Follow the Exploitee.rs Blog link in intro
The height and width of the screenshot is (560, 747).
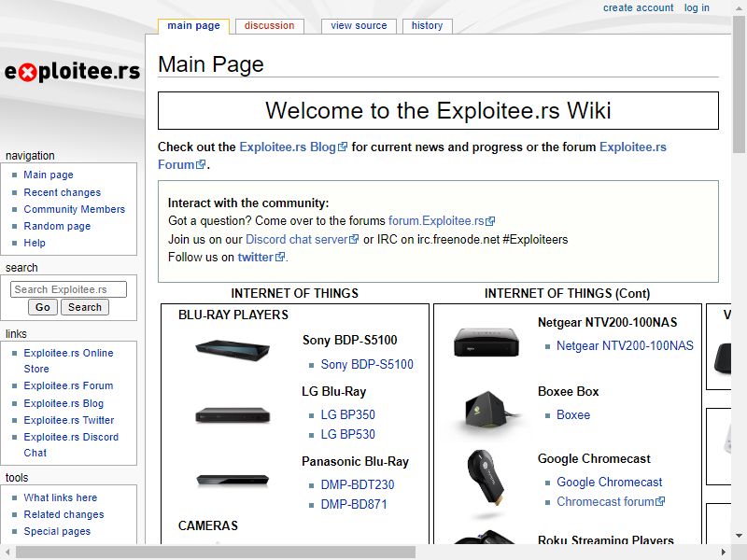(293, 147)
